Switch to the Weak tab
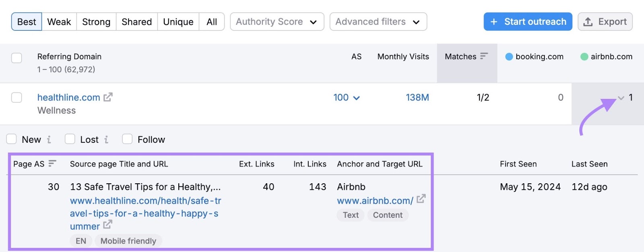 coord(59,22)
